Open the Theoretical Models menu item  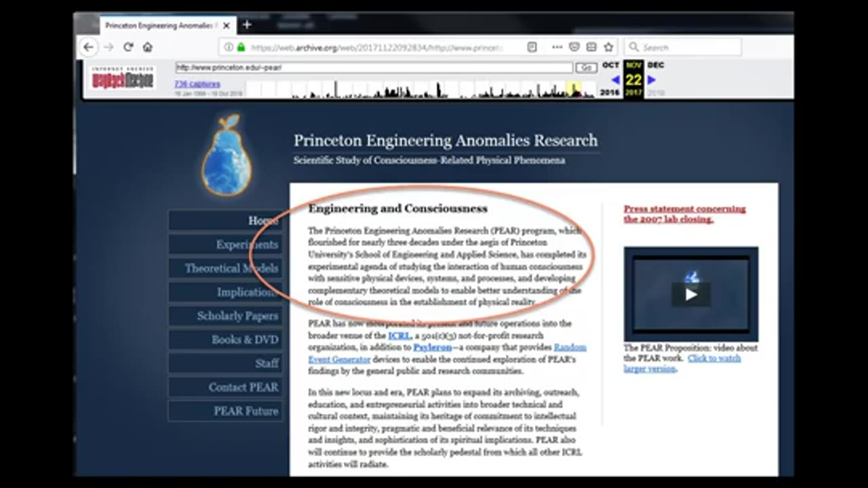point(225,268)
